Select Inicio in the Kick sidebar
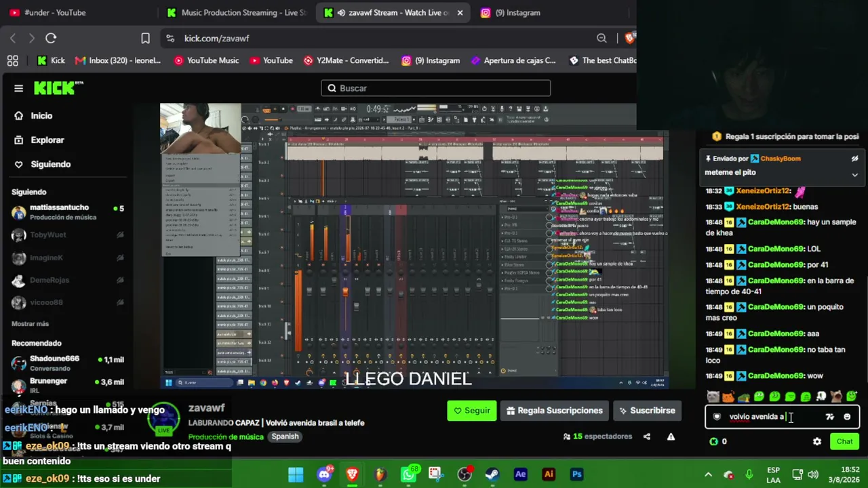This screenshot has width=868, height=488. pos(41,116)
